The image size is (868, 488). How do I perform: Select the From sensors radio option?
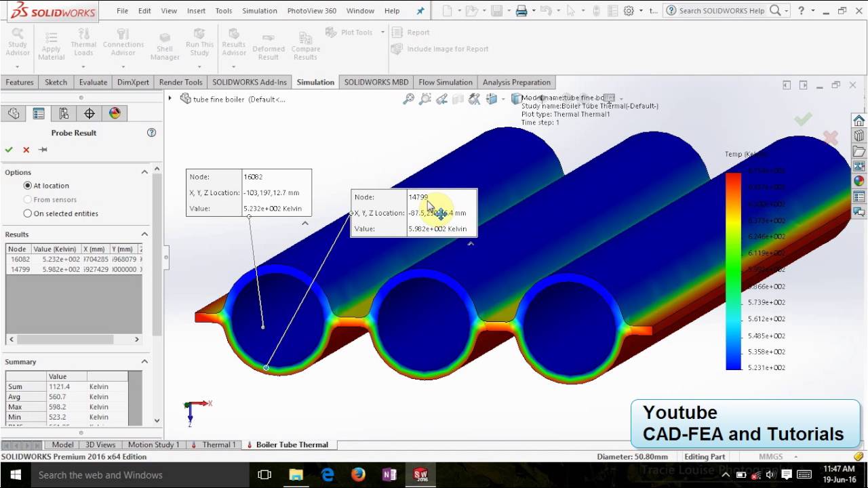pyautogui.click(x=28, y=200)
